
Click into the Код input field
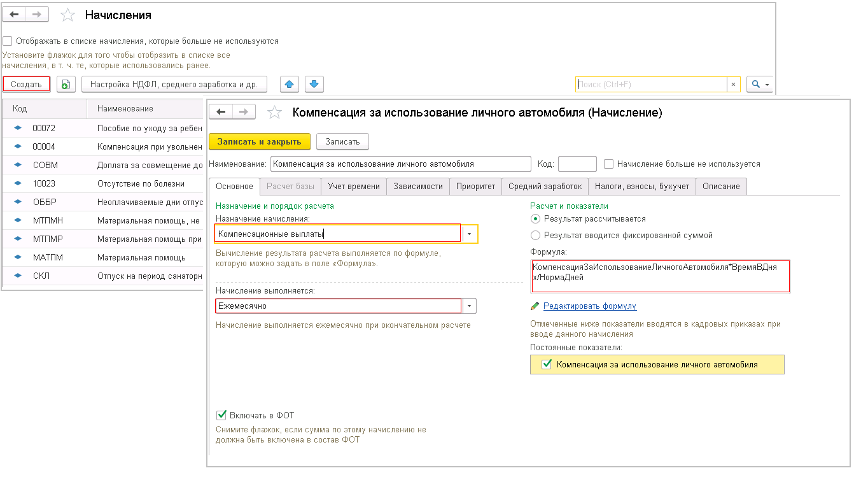click(x=577, y=164)
